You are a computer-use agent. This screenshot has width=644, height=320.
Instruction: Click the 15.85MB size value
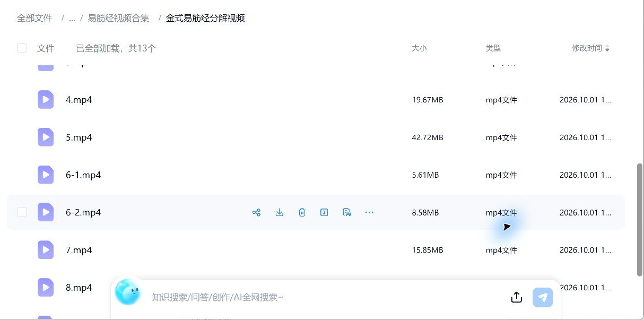[428, 250]
